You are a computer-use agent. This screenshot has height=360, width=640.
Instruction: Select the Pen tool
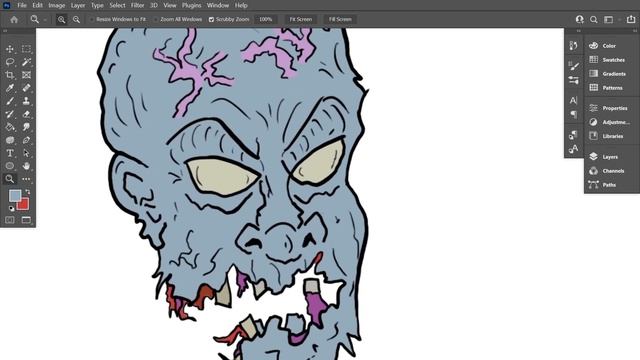[x=26, y=140]
